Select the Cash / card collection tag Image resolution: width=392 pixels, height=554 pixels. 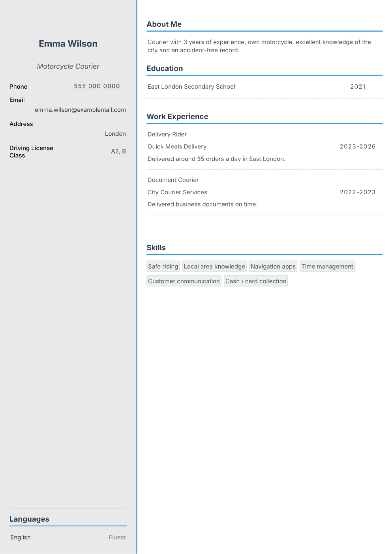click(x=256, y=281)
